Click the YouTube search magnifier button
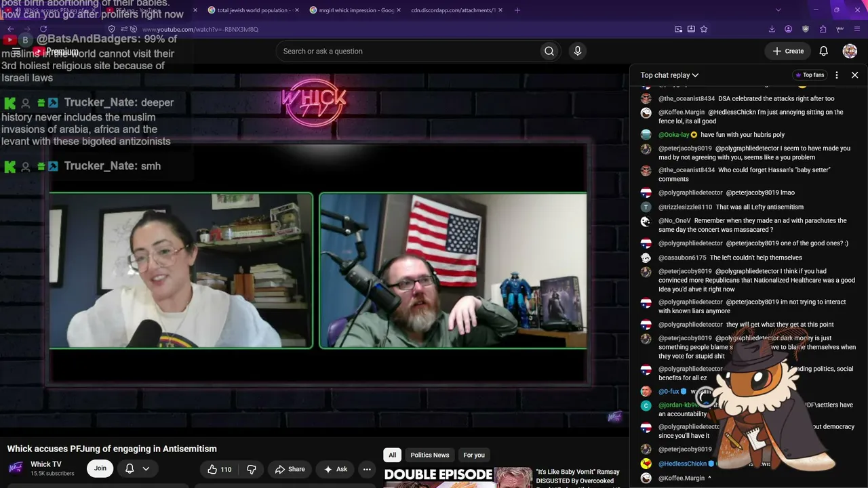 549,51
